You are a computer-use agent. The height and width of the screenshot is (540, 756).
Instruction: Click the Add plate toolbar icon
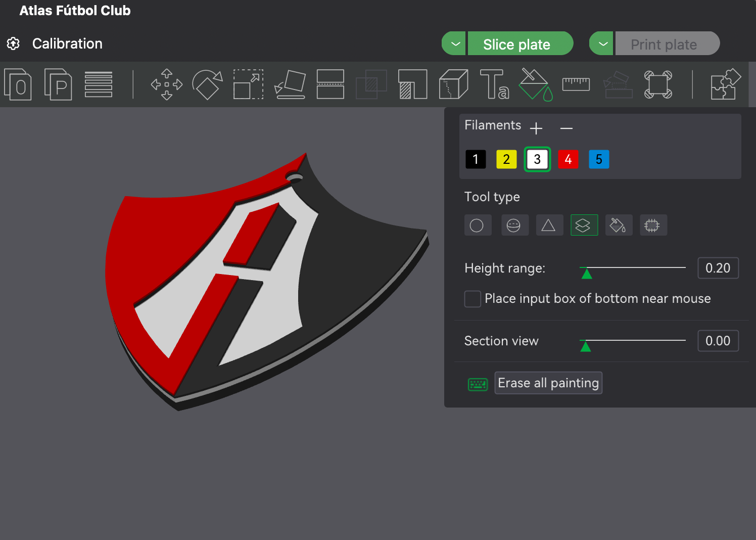coord(18,84)
